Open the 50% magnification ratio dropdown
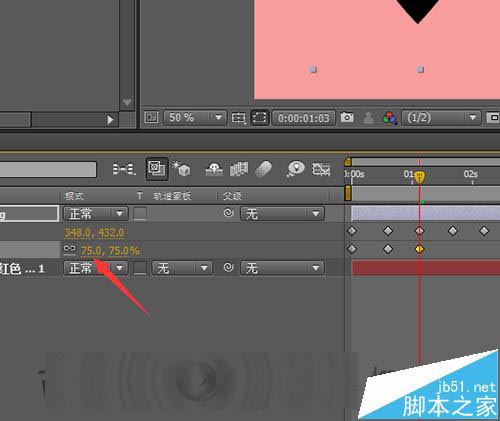The width and height of the screenshot is (500, 421). click(195, 118)
